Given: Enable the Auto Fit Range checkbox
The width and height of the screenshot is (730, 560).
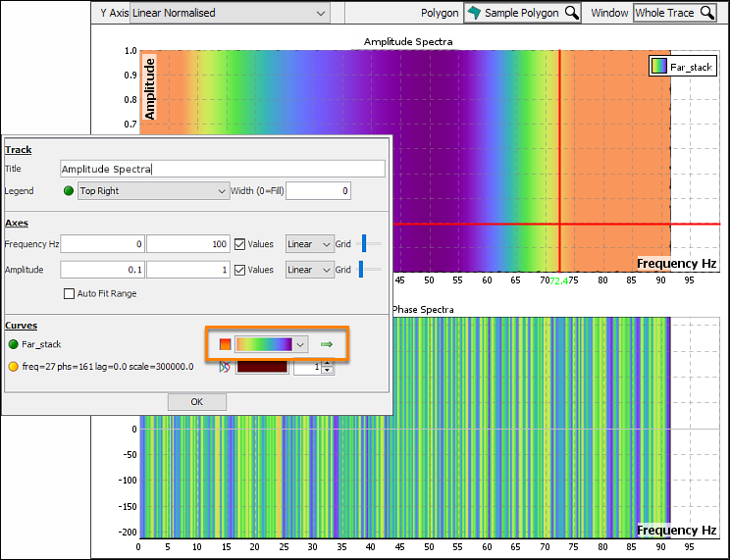Looking at the screenshot, I should click(69, 294).
